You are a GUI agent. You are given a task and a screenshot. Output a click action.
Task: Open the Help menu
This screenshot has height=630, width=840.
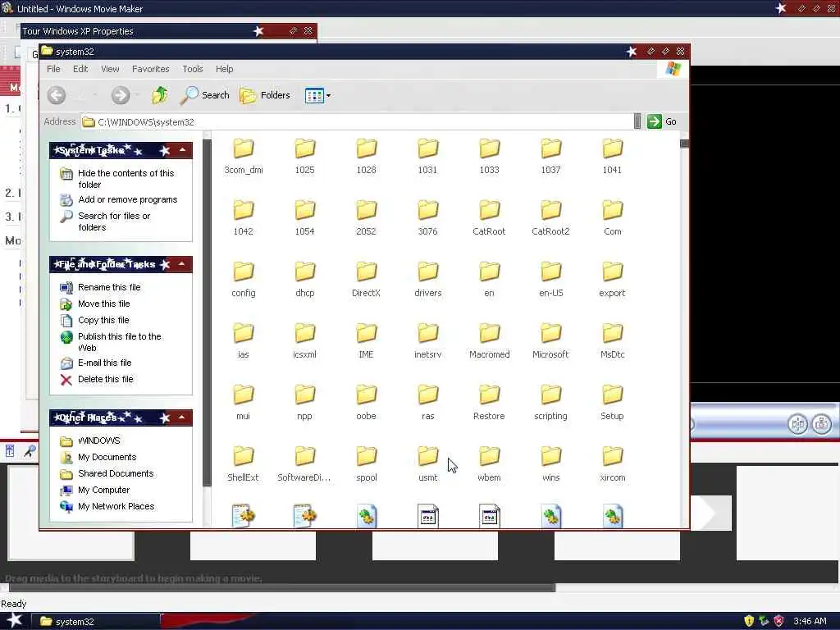point(225,69)
